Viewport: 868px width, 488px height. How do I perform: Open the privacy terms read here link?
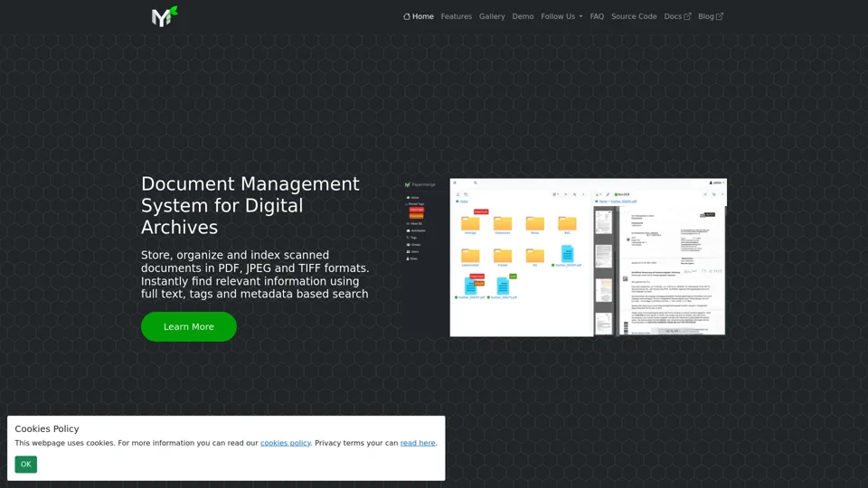pyautogui.click(x=418, y=443)
